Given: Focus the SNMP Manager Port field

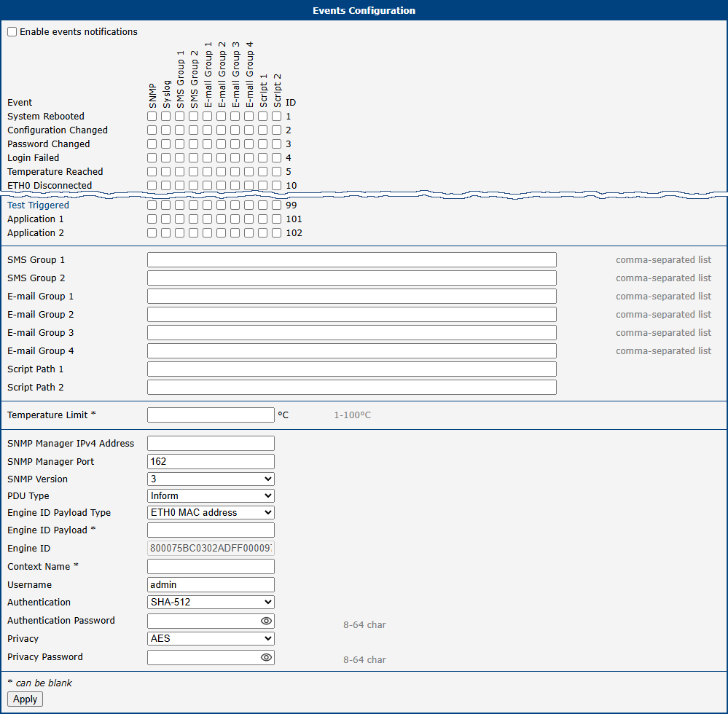Looking at the screenshot, I should tap(211, 461).
